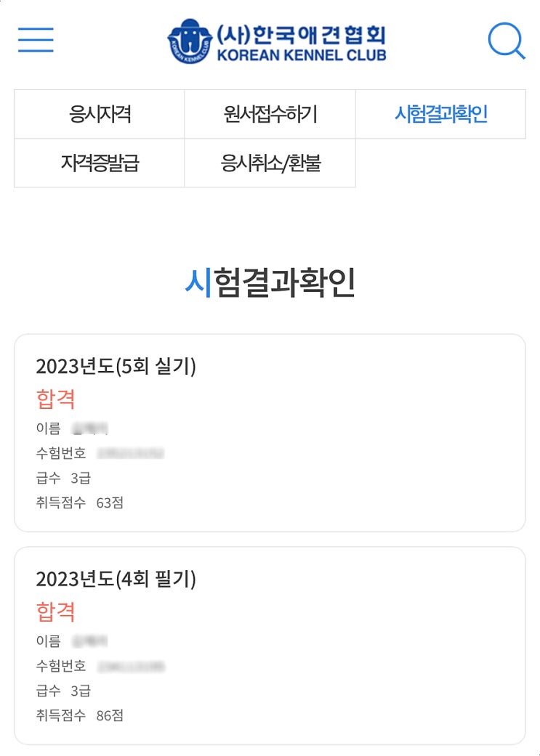Select the 응시자격 tab
540x756 pixels.
tap(100, 114)
